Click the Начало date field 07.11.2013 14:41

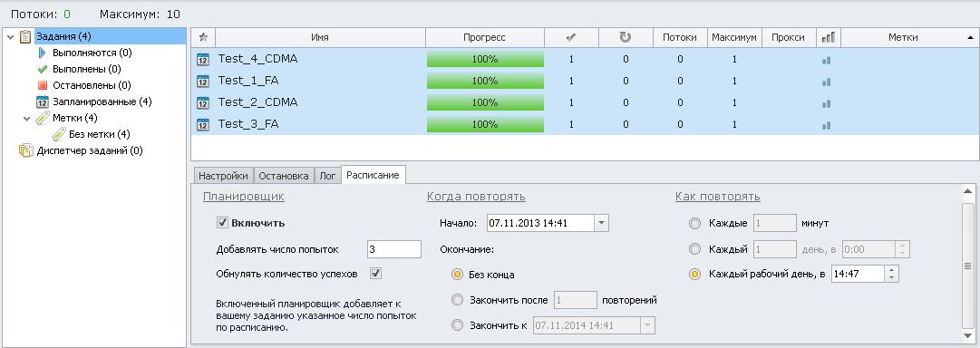point(540,222)
